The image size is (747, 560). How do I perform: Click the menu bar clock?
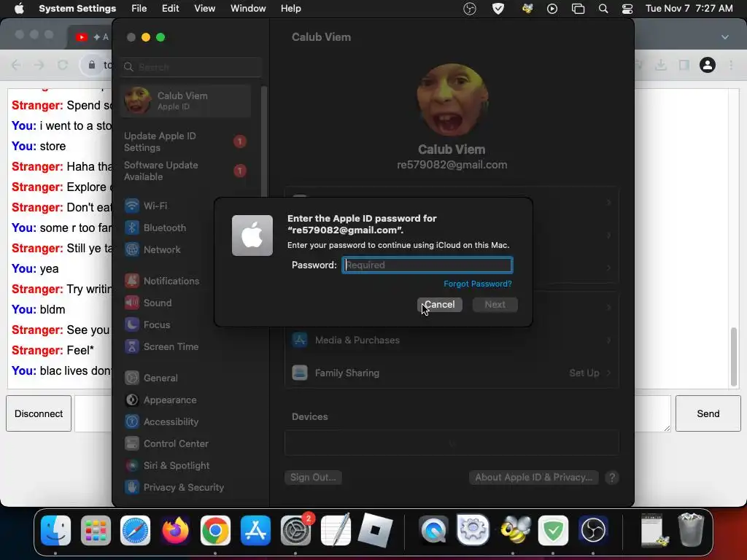689,9
